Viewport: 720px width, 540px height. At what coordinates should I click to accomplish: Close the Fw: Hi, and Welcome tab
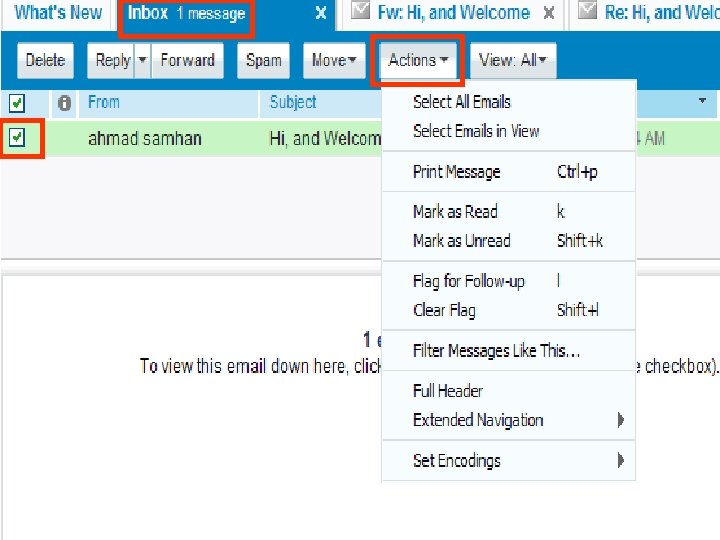[x=549, y=13]
